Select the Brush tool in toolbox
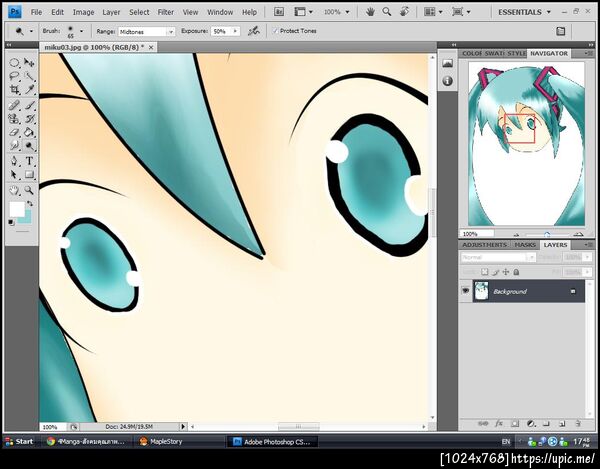Viewport: 600px width, 469px height. tap(29, 105)
